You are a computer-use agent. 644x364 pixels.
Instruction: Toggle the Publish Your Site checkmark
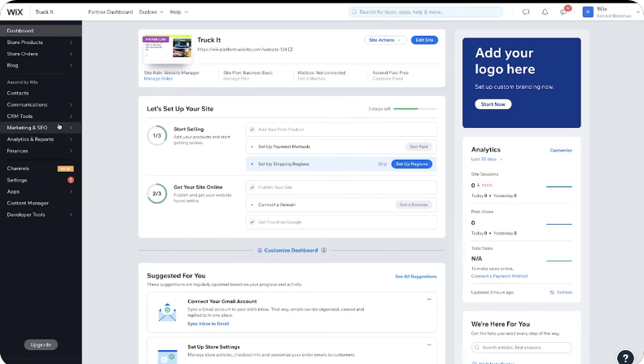[x=252, y=187]
